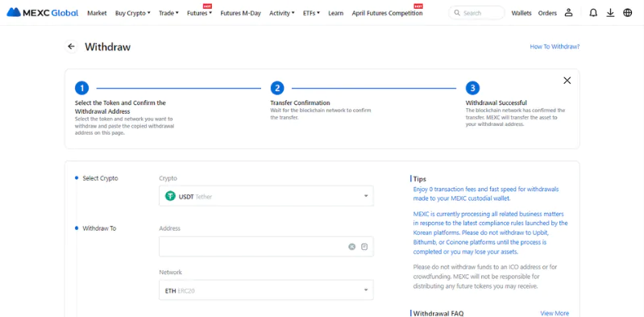Focus the Search box in header
The image size is (644, 317).
click(x=476, y=13)
